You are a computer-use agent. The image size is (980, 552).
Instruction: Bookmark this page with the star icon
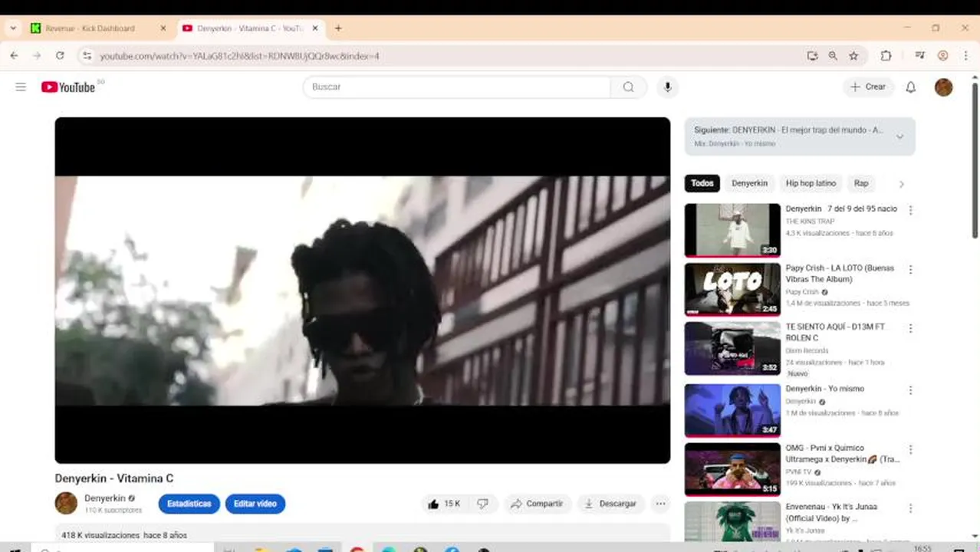[x=853, y=55]
